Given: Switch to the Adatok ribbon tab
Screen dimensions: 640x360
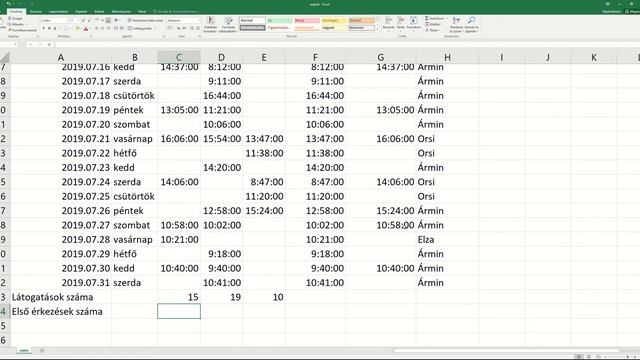Looking at the screenshot, I should click(x=99, y=11).
